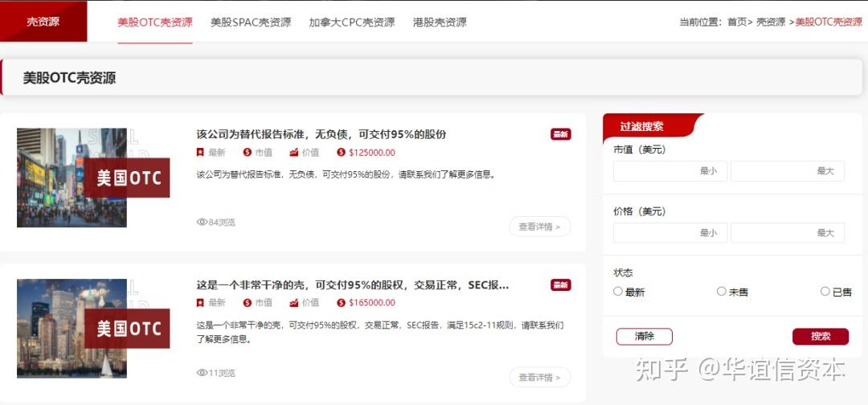Click market value icon in first listing
868x405 pixels.
tap(248, 153)
